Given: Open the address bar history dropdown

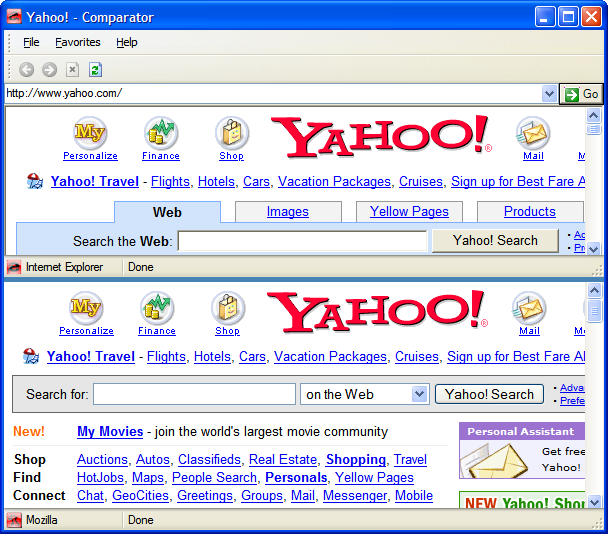Looking at the screenshot, I should [x=549, y=94].
